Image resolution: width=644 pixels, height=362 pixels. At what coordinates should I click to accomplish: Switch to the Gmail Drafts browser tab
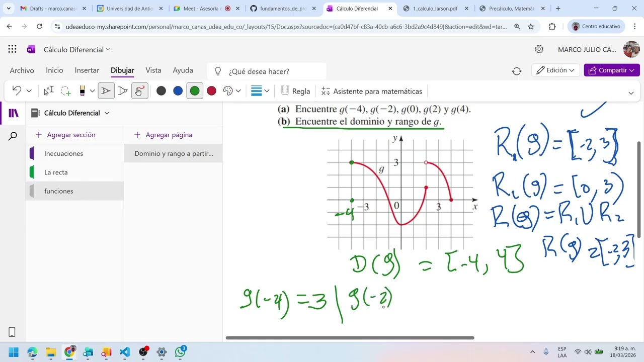53,9
